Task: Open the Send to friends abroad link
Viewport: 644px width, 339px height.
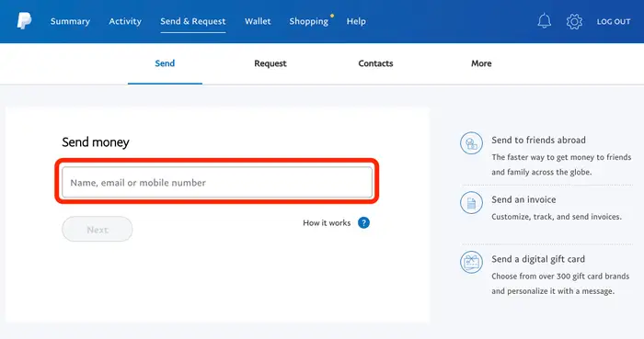Action: coord(538,141)
